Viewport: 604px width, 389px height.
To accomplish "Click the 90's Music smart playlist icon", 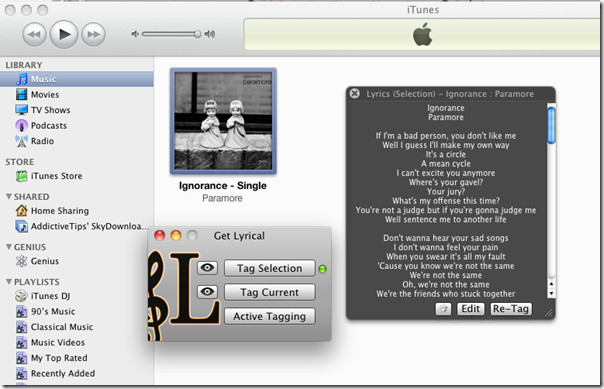I will 22,311.
